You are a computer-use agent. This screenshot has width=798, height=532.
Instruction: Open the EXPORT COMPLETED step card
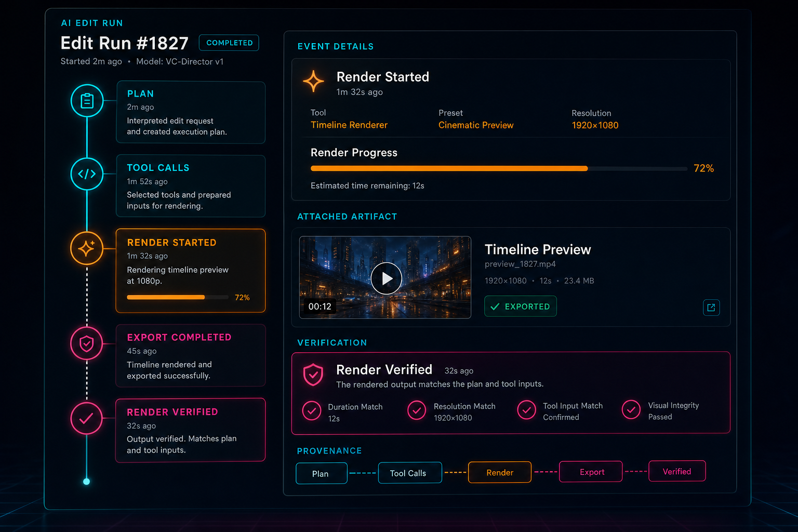point(191,355)
